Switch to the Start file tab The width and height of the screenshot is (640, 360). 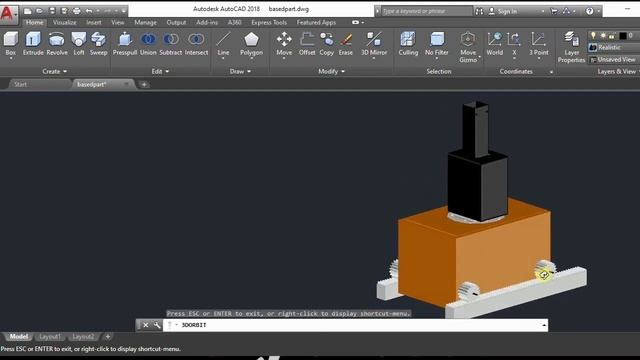coord(20,84)
